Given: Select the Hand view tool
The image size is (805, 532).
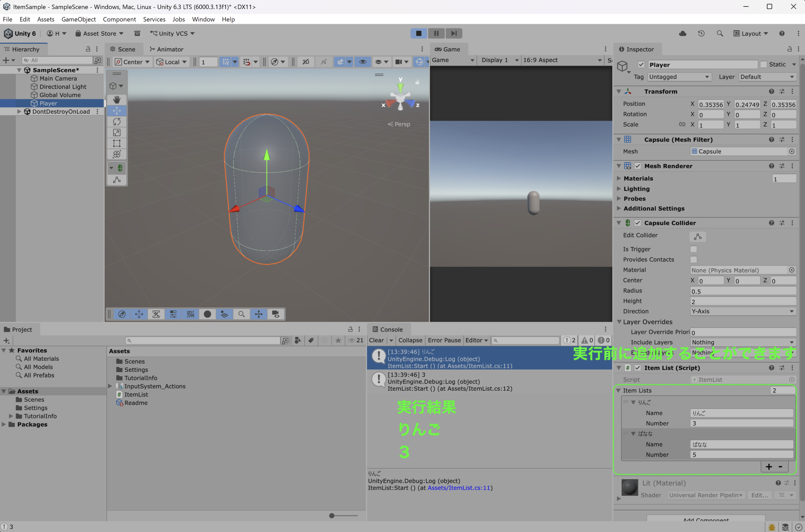Looking at the screenshot, I should pyautogui.click(x=117, y=99).
